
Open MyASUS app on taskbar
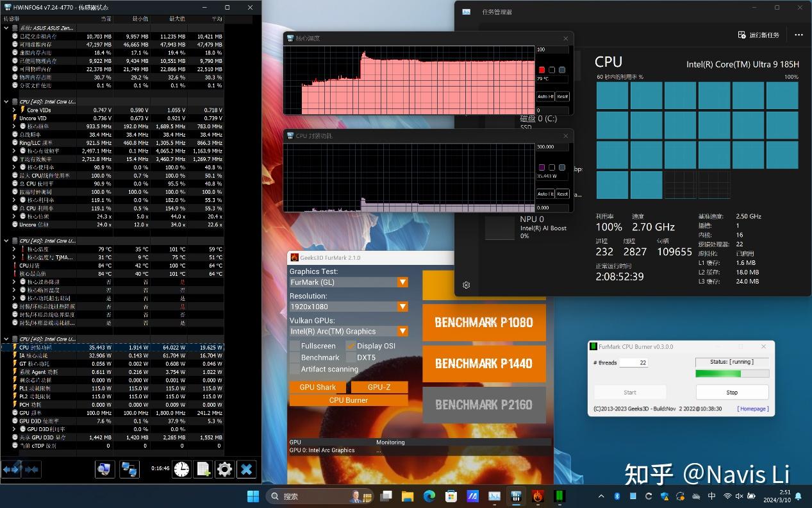(x=473, y=496)
